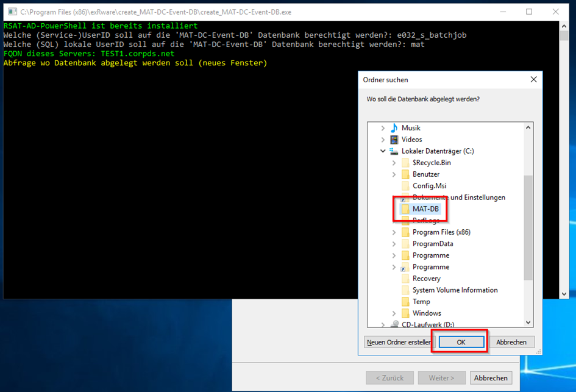Click Abbrechen in the installer wizard window
576x392 pixels.
[x=491, y=377]
